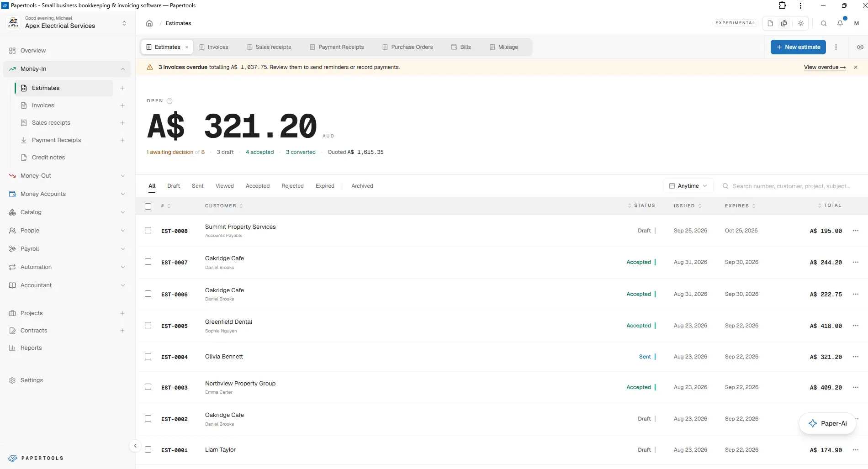Tick the checkbox for EST-0003

(x=148, y=387)
